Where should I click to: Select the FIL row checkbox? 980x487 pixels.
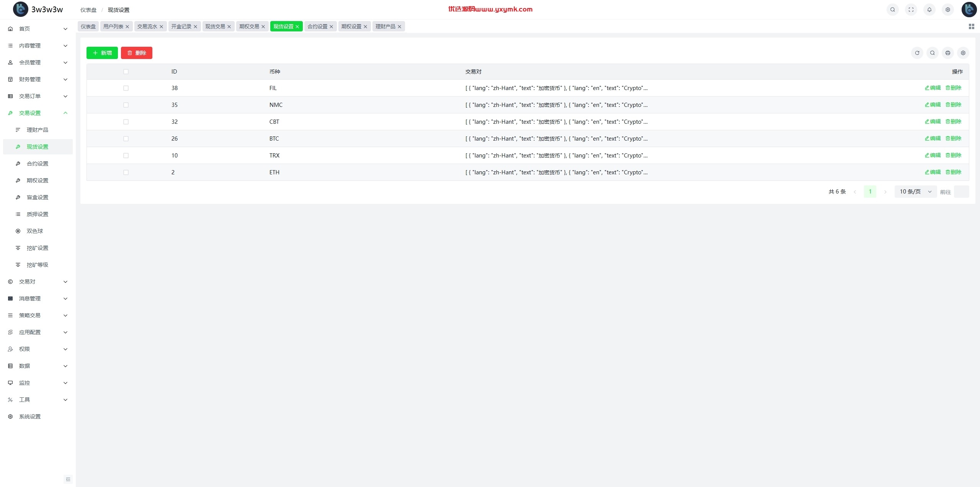coord(126,88)
